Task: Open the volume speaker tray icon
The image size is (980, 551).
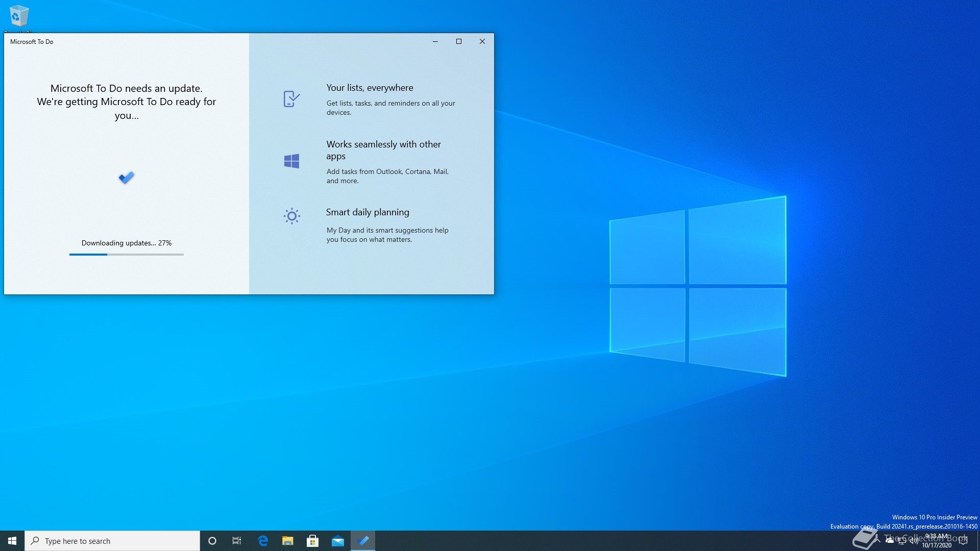Action: 914,541
